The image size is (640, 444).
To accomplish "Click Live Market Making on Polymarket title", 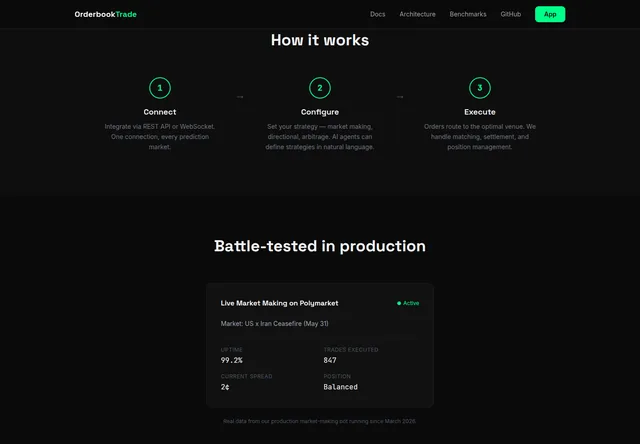I will point(279,303).
